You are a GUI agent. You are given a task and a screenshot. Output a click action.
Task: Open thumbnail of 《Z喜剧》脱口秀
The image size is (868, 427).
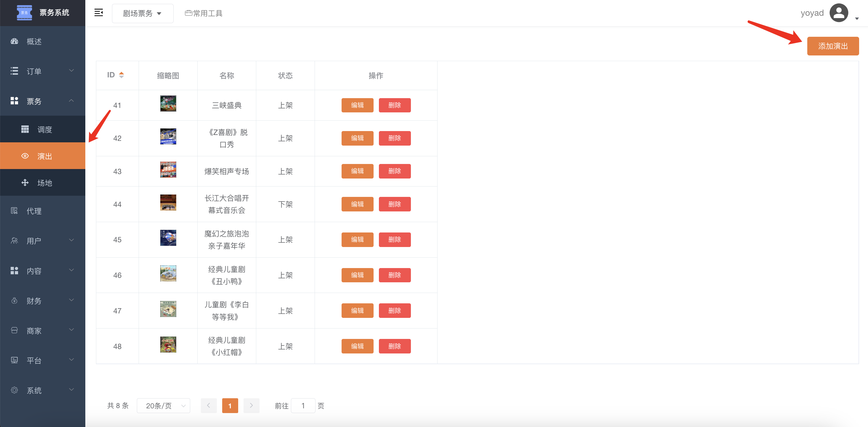pos(168,137)
